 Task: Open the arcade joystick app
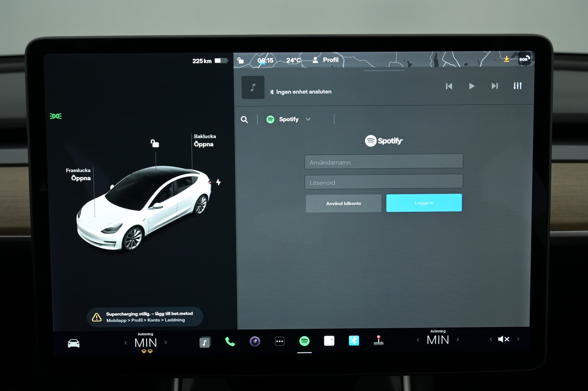(x=378, y=340)
